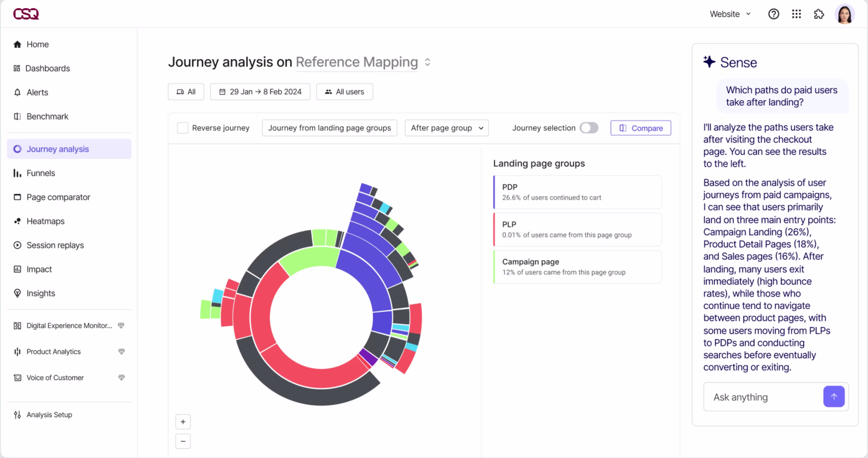Click the user profile avatar
This screenshot has height=458, width=868.
click(844, 14)
